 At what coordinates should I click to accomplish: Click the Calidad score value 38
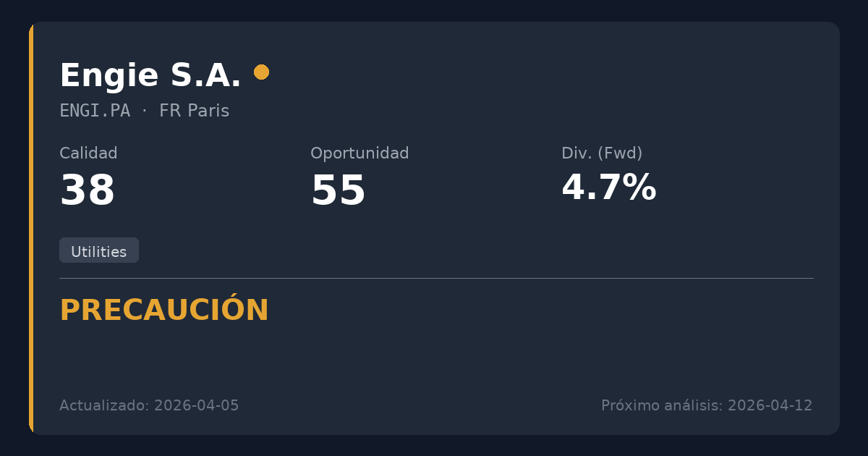(88, 191)
